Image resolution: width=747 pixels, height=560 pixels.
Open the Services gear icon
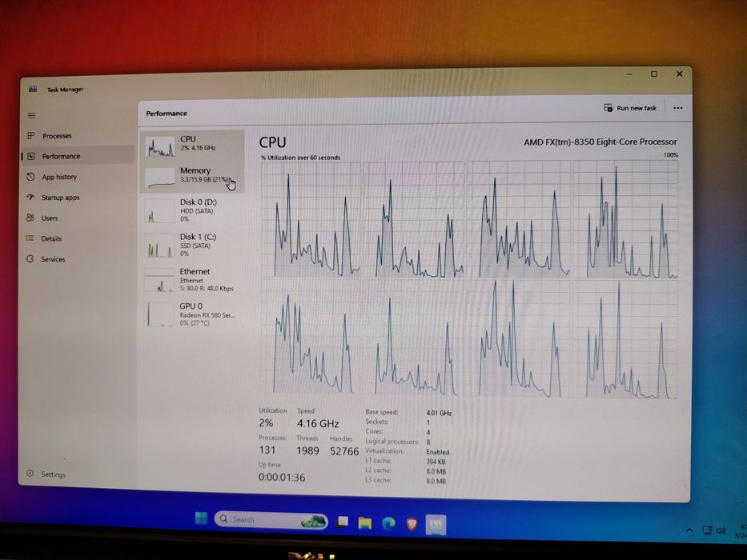[30, 259]
